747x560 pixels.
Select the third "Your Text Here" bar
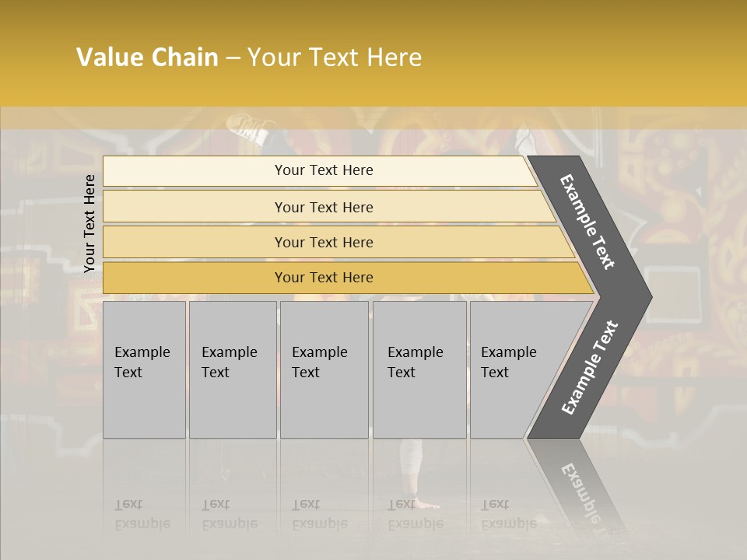[324, 242]
